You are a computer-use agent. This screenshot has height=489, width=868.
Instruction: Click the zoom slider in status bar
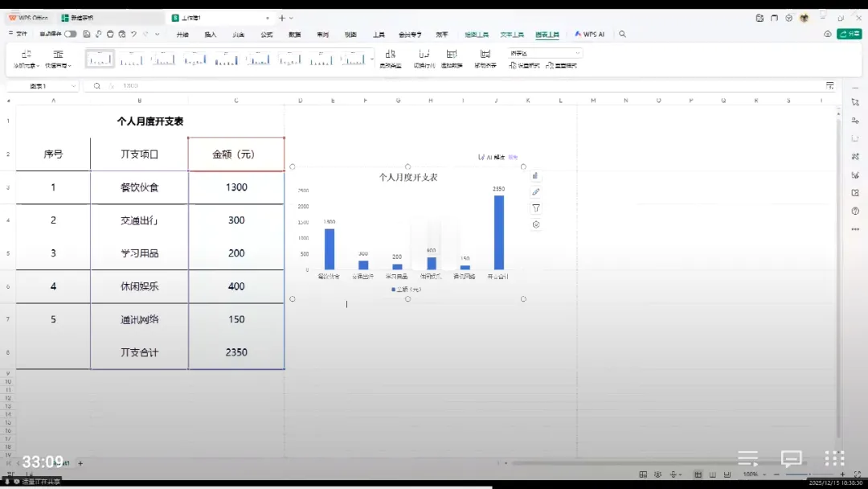click(809, 475)
